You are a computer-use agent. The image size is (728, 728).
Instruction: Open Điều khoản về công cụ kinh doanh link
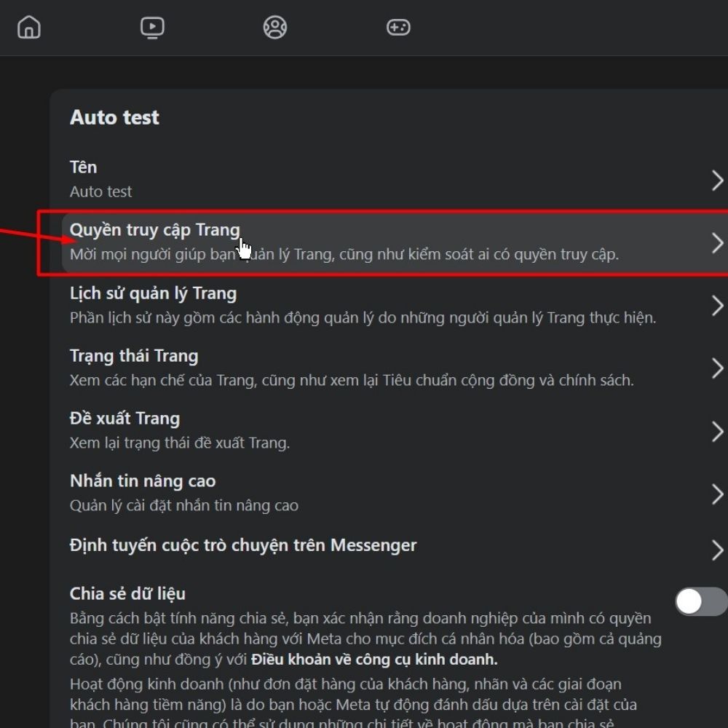click(x=374, y=660)
